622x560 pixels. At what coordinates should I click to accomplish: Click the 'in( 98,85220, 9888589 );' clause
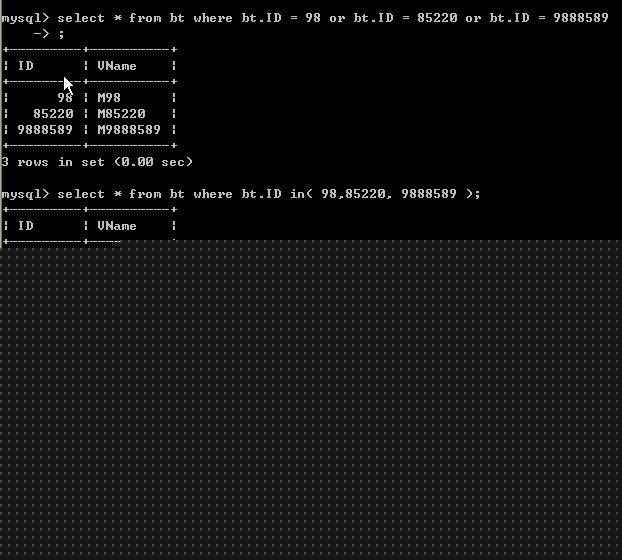pyautogui.click(x=385, y=194)
